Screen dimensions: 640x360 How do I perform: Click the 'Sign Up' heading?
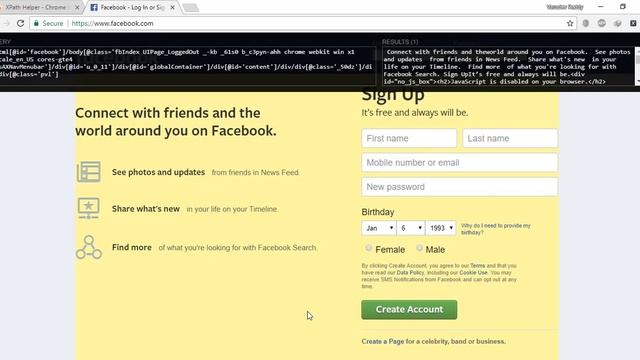[393, 96]
